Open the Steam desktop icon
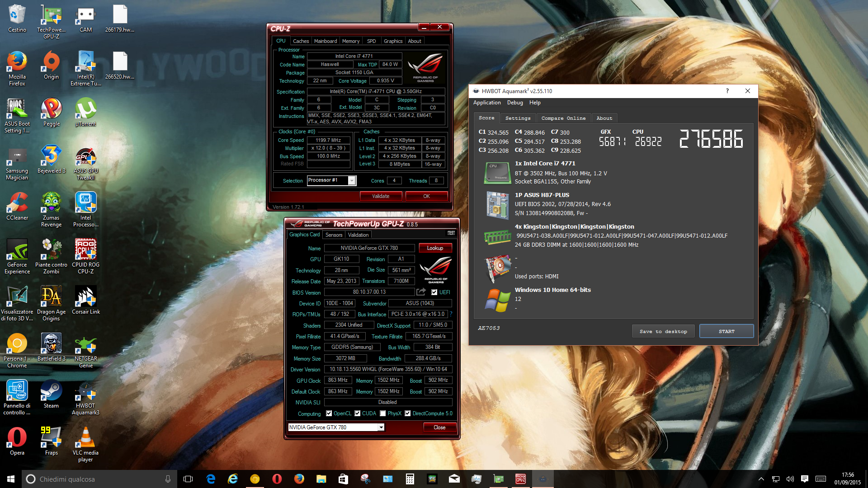Screen dimensions: 868x488 tap(51, 394)
